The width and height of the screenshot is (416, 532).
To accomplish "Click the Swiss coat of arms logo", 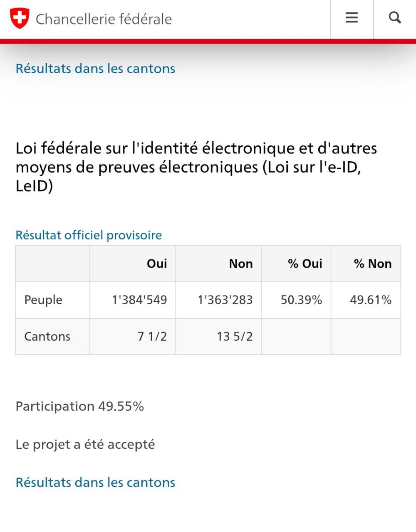I will click(20, 19).
